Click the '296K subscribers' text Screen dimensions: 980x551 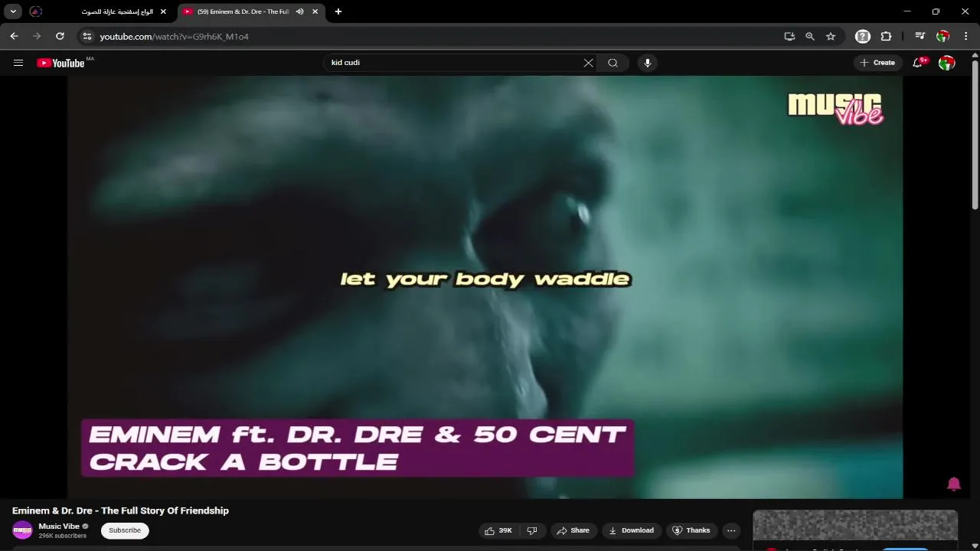pos(63,536)
